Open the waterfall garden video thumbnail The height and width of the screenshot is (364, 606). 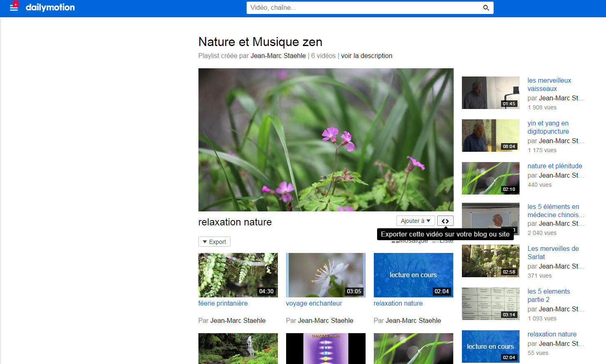238,348
